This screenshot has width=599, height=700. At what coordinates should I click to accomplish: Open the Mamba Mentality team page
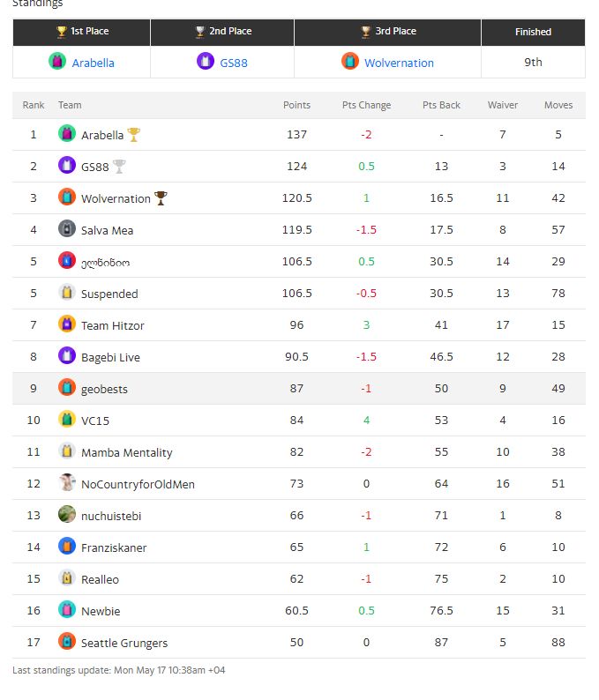click(x=126, y=452)
